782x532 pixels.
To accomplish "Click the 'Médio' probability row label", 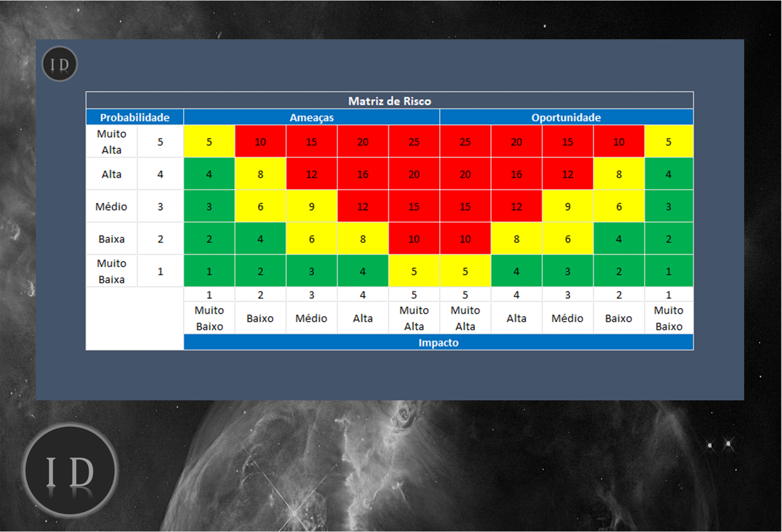I will [112, 206].
